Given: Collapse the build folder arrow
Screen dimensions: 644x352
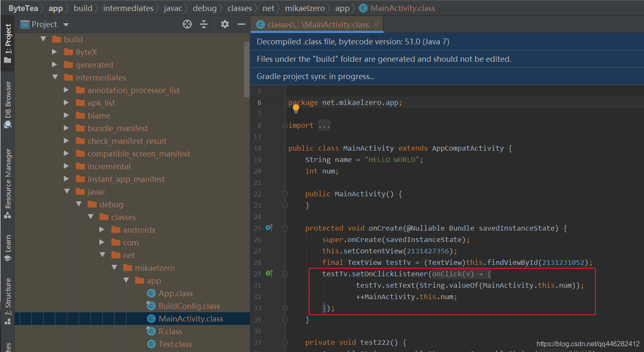Looking at the screenshot, I should (x=43, y=39).
